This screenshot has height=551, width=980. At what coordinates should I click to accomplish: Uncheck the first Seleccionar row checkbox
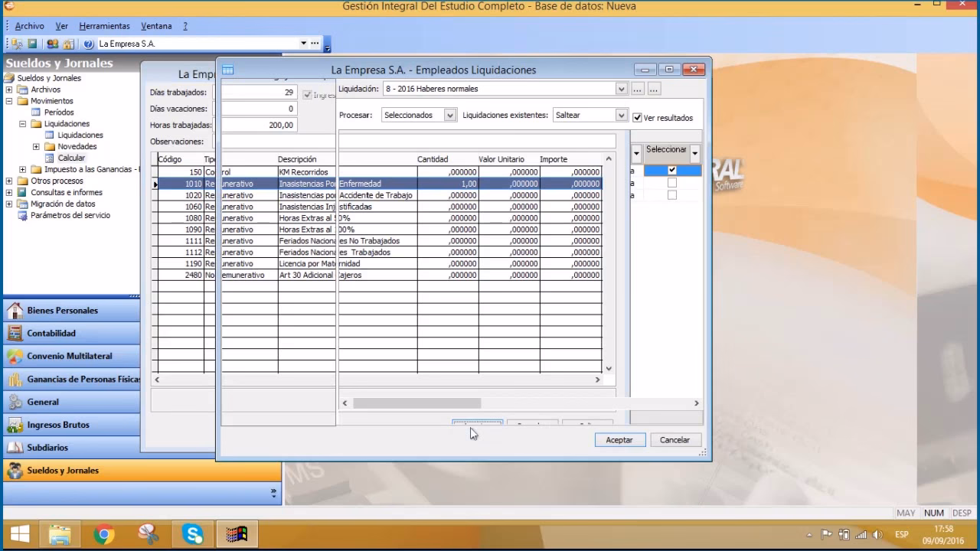click(x=672, y=171)
